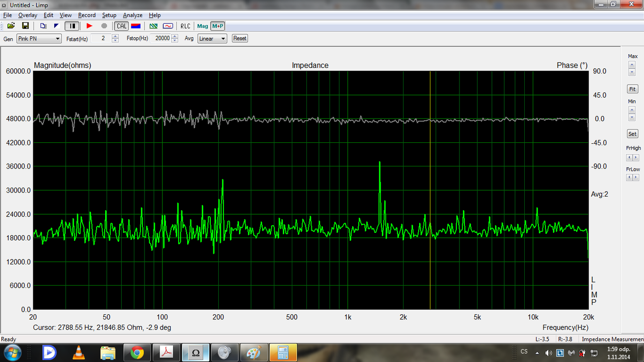This screenshot has width=644, height=362.
Task: Open Paint from the taskbar
Action: (x=254, y=352)
